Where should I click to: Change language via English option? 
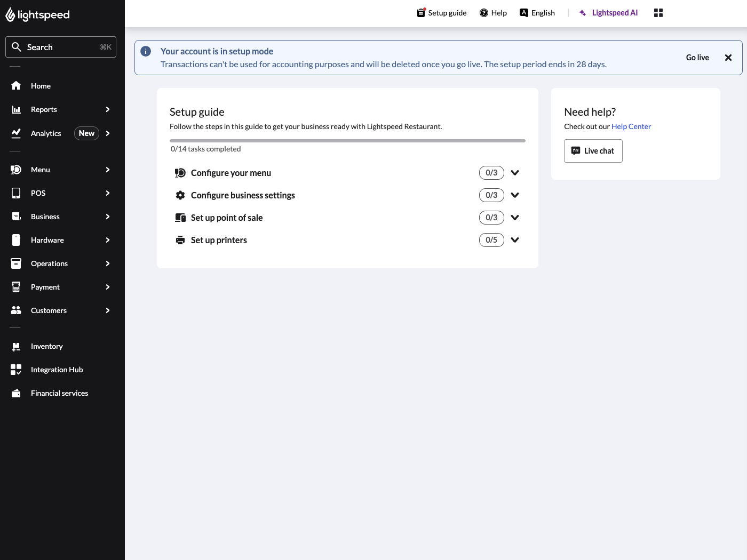tap(537, 12)
